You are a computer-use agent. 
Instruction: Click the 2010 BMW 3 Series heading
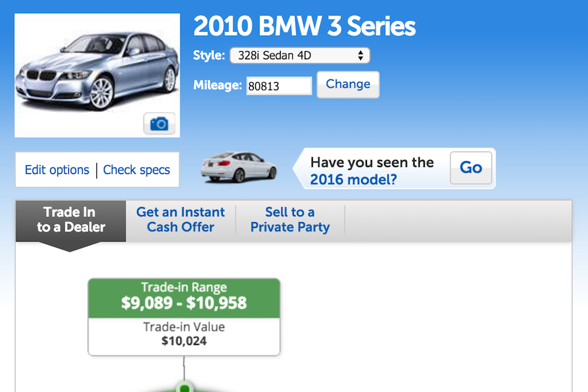click(x=305, y=26)
